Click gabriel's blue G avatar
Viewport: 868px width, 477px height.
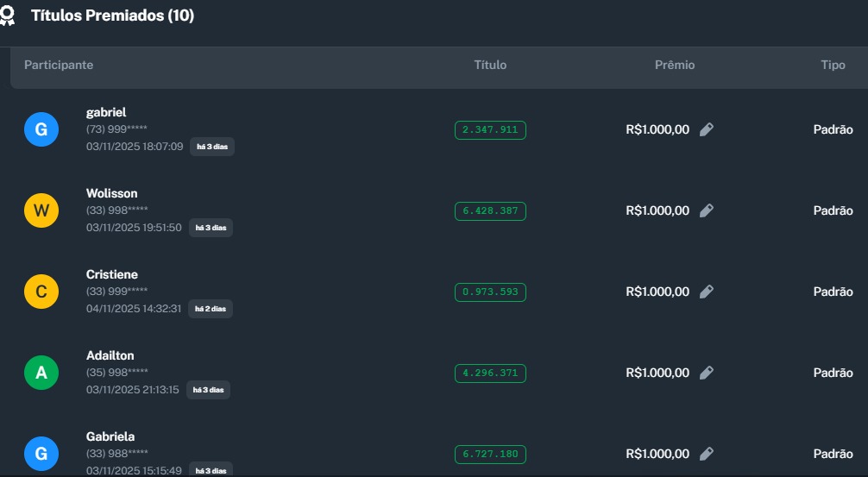pos(41,130)
